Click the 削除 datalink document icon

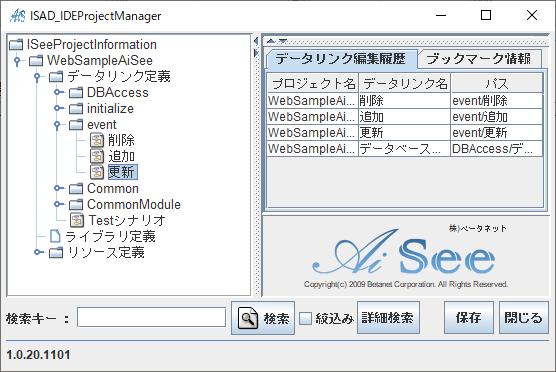(x=97, y=140)
